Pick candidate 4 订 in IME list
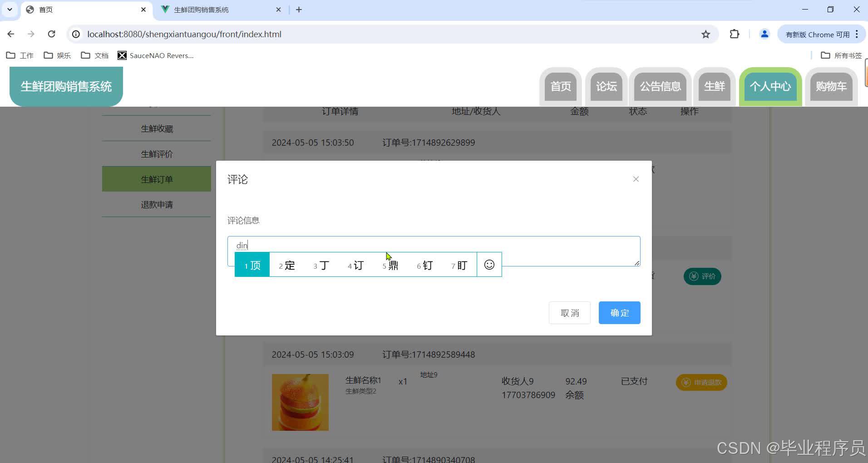The height and width of the screenshot is (463, 868). [356, 265]
